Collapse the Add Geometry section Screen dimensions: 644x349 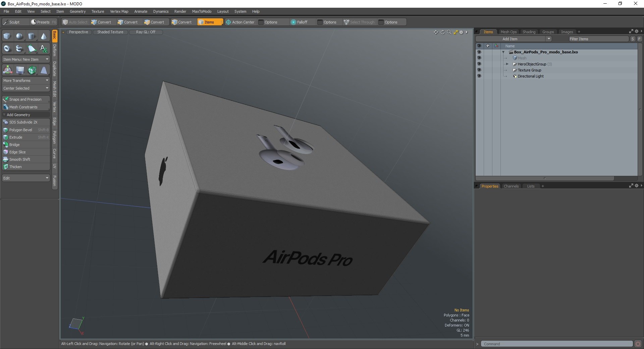tap(4, 115)
